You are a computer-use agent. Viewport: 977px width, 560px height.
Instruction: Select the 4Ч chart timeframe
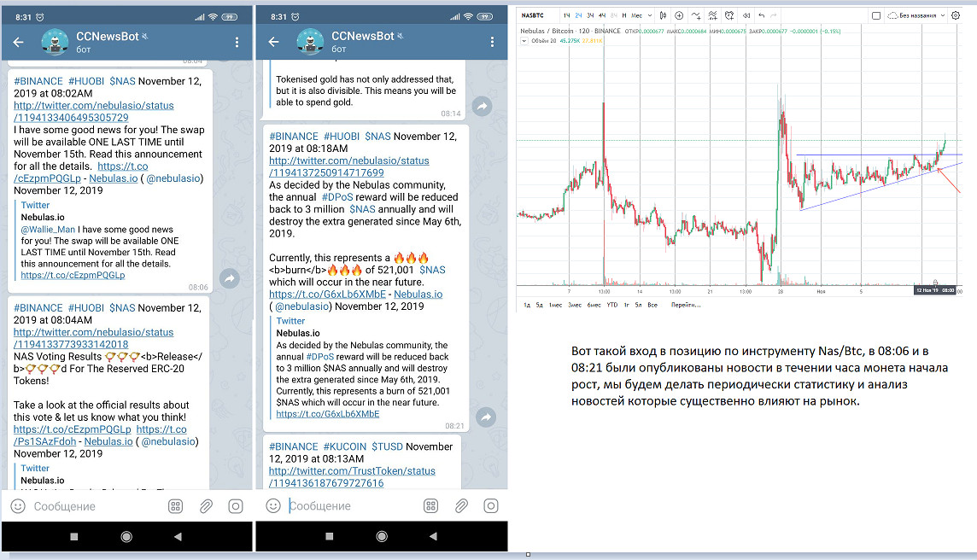coord(602,15)
